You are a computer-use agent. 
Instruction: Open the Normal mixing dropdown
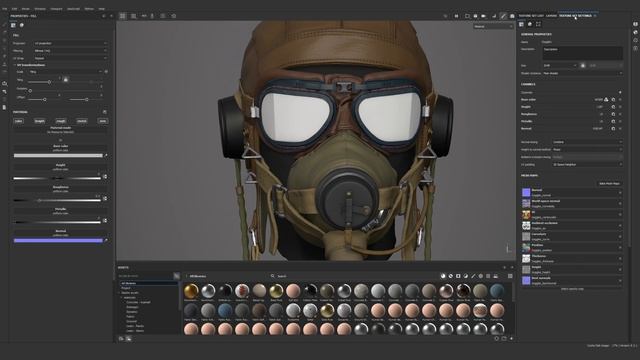tap(587, 142)
